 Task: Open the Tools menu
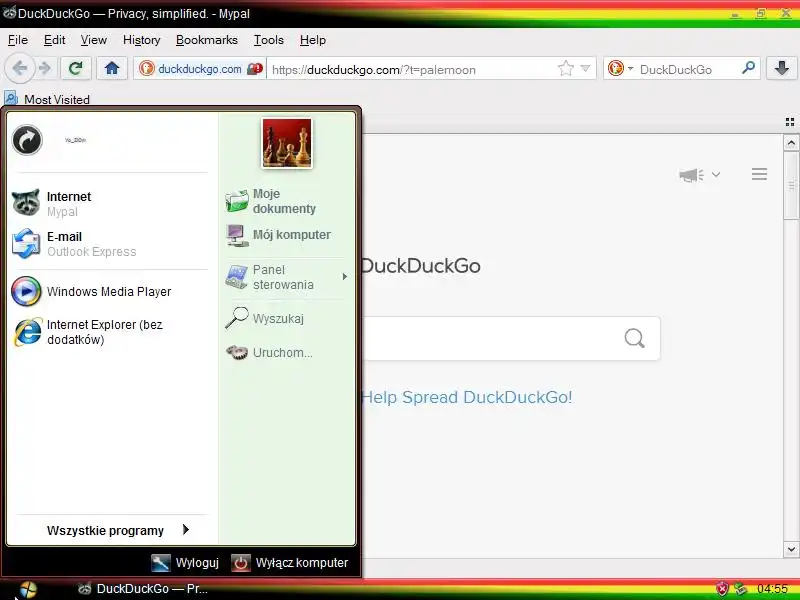coord(268,40)
